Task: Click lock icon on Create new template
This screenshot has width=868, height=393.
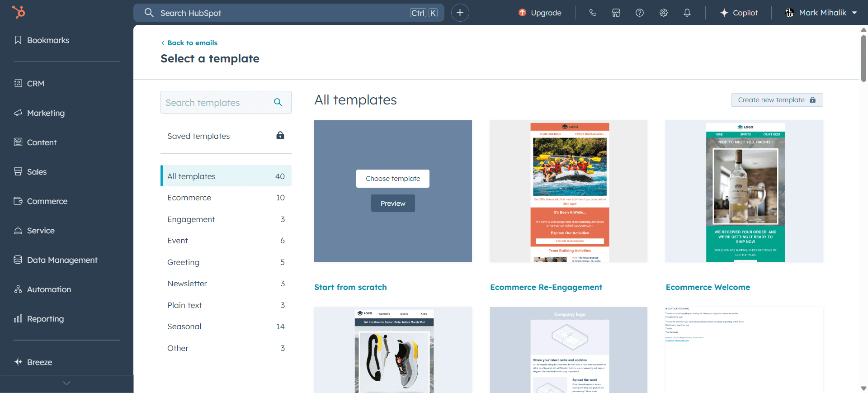Action: pyautogui.click(x=812, y=100)
